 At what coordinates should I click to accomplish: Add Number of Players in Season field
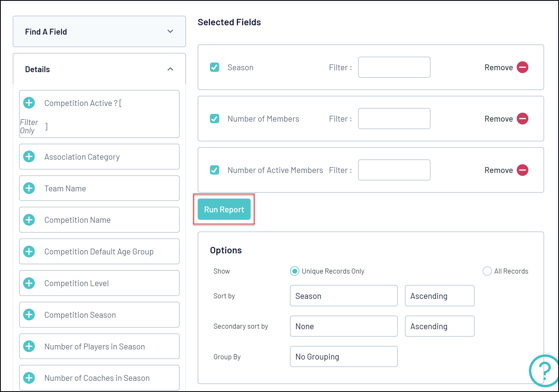point(29,346)
